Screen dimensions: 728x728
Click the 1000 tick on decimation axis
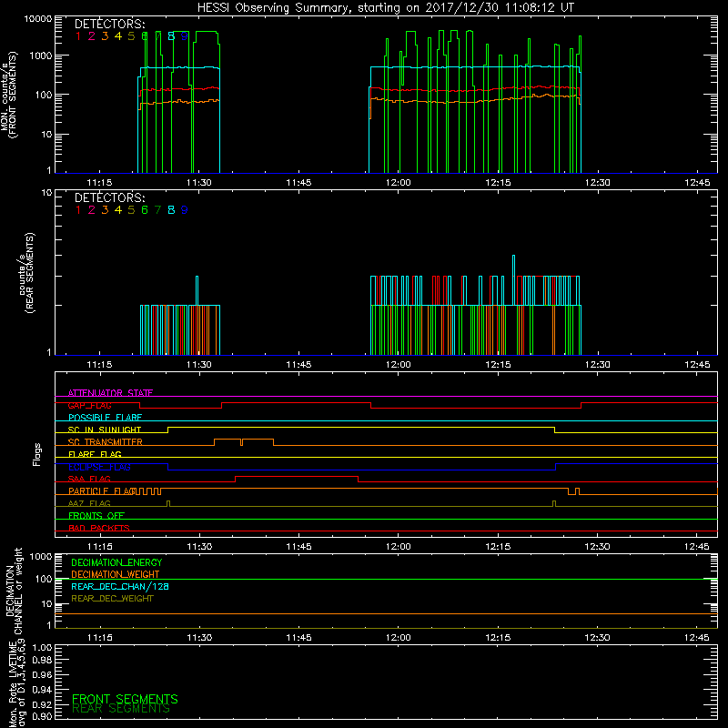coord(41,556)
